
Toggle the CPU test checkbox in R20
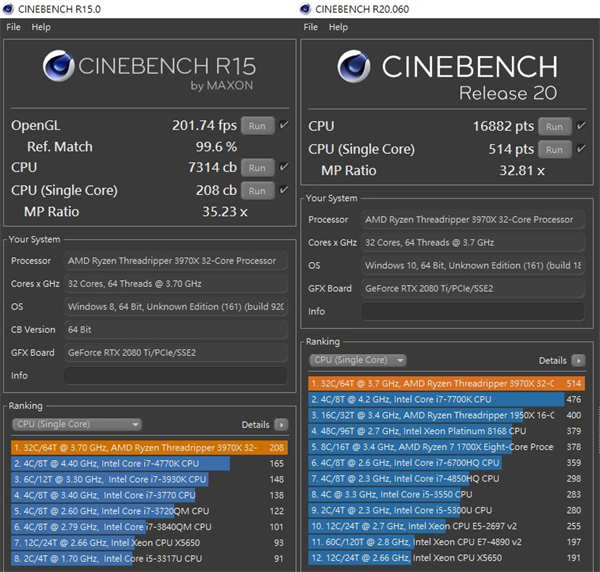(x=581, y=125)
